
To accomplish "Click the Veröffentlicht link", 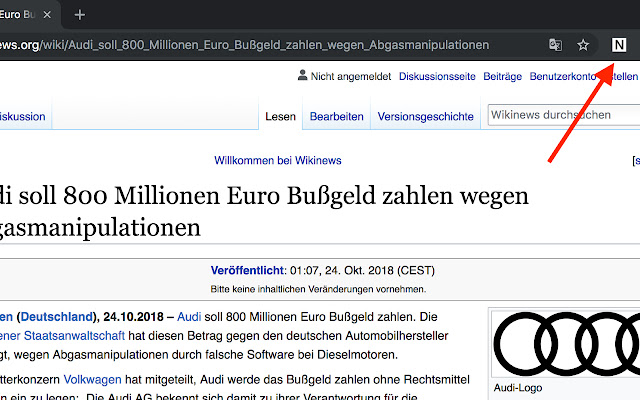I will click(247, 271).
